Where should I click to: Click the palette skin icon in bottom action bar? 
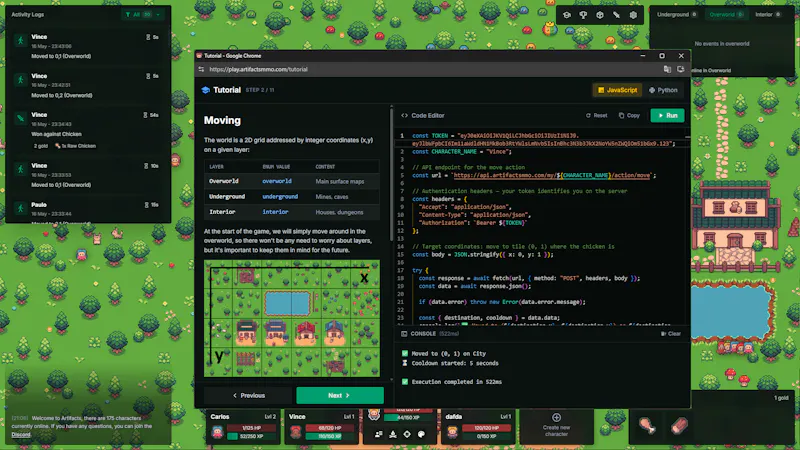pyautogui.click(x=421, y=434)
